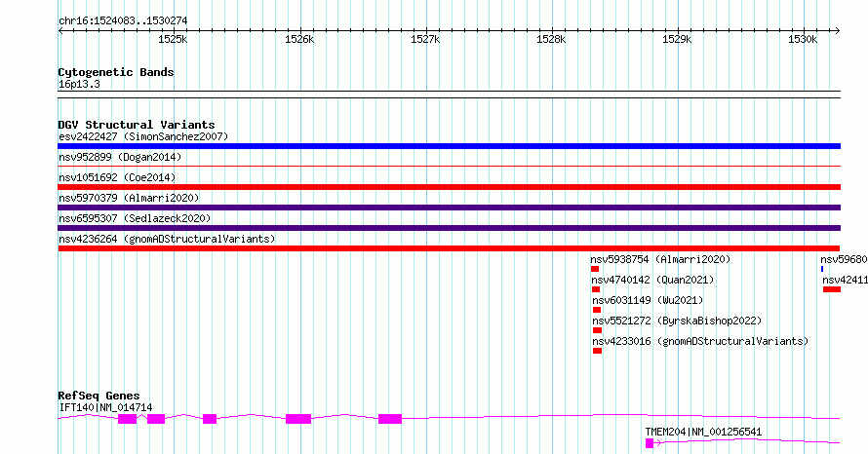
Task: Open the nsv4233016 (gnomADStructuralVariants) label
Action: (x=700, y=341)
